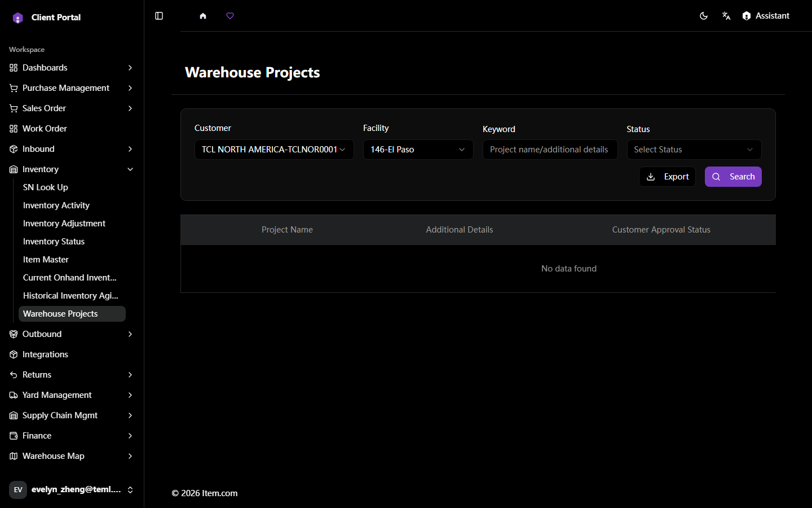
Task: Click the Work Order icon
Action: pos(14,129)
